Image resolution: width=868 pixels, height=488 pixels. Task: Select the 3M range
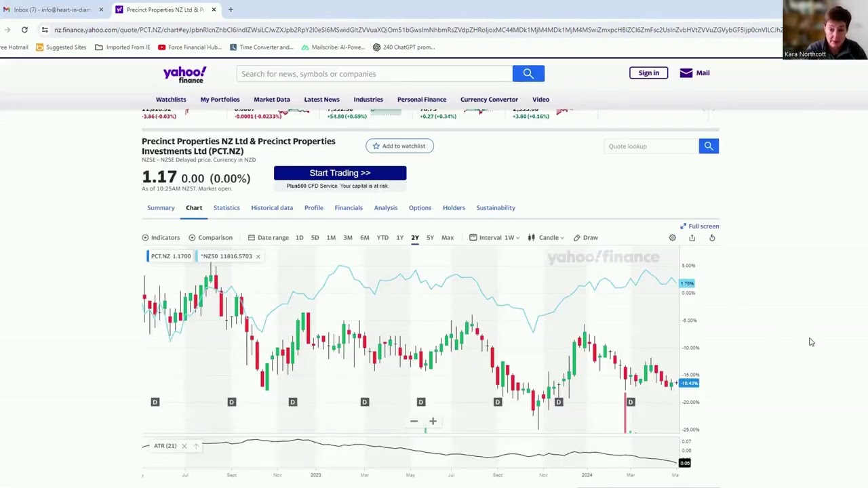pos(348,238)
